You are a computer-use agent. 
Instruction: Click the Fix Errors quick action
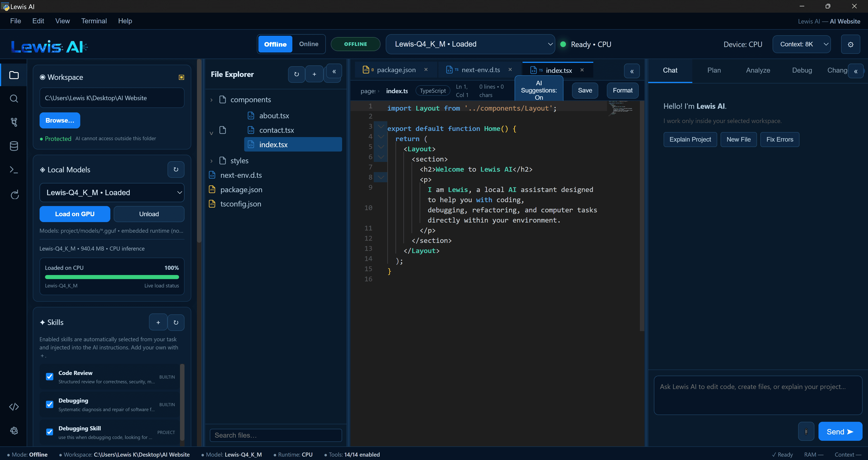coord(780,140)
